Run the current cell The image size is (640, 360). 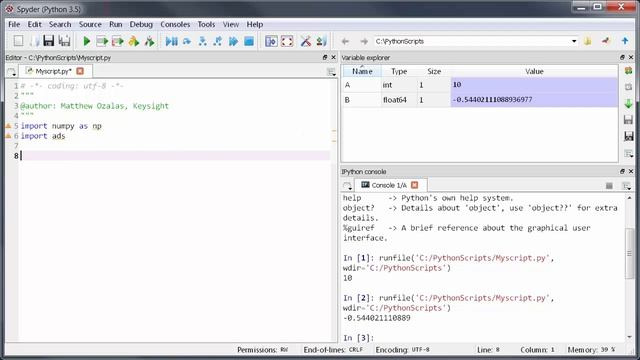(x=102, y=41)
